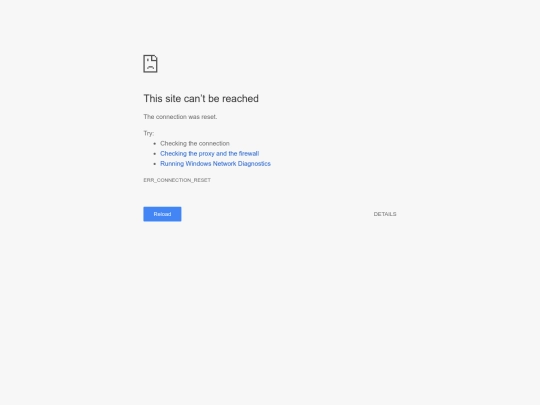The image size is (540, 405).
Task: Click the word 'Diagnostics' in the Windows link
Action: point(254,164)
